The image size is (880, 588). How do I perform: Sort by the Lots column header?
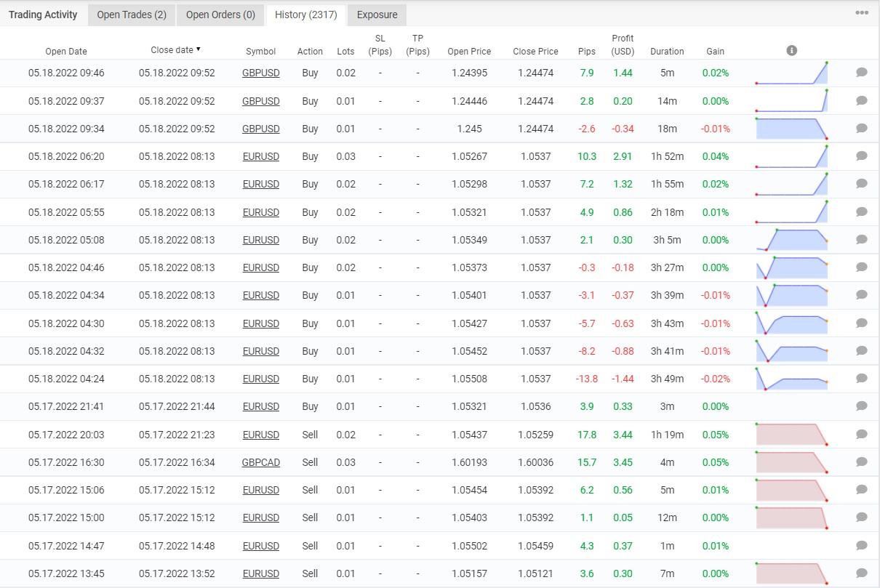(346, 52)
